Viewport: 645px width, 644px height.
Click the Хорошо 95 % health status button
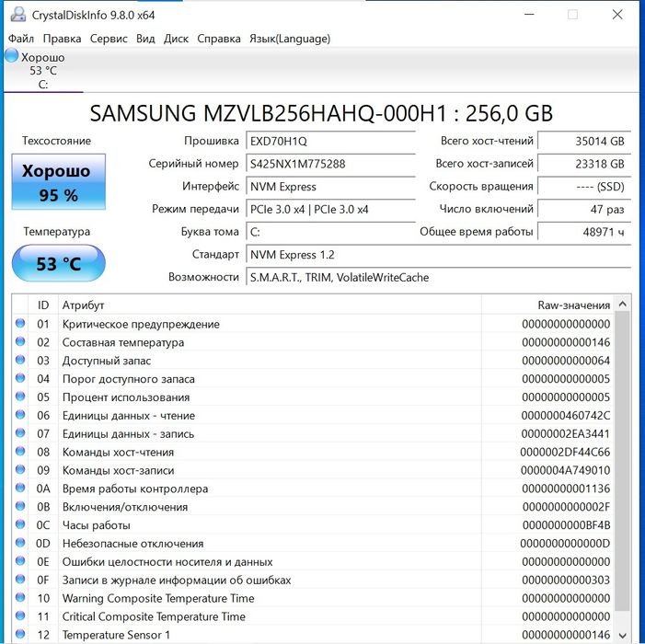click(x=58, y=182)
